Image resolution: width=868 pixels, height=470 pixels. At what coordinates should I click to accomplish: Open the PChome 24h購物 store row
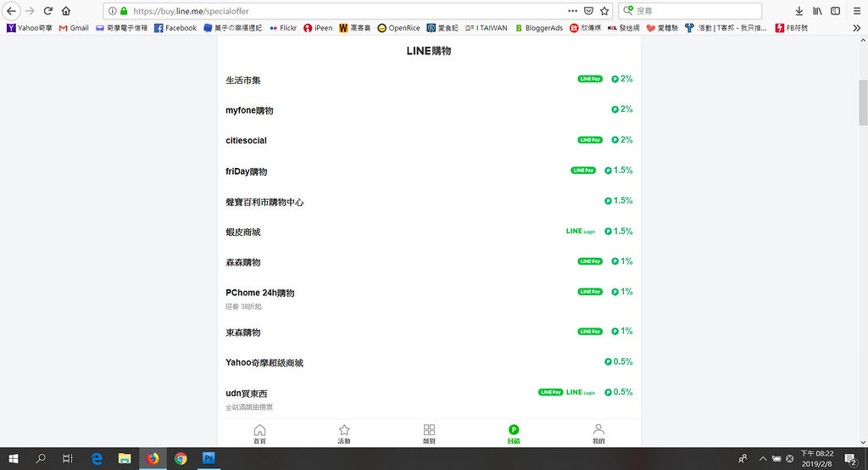pos(429,298)
